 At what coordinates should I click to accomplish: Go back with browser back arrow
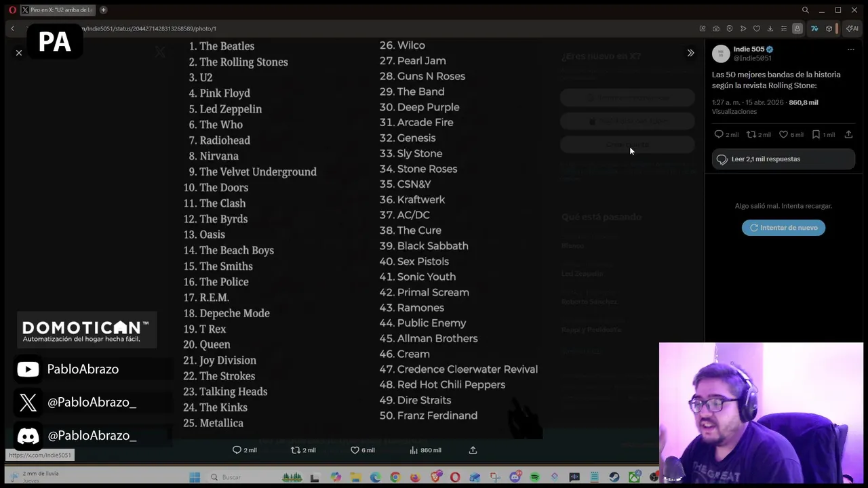pyautogui.click(x=12, y=28)
